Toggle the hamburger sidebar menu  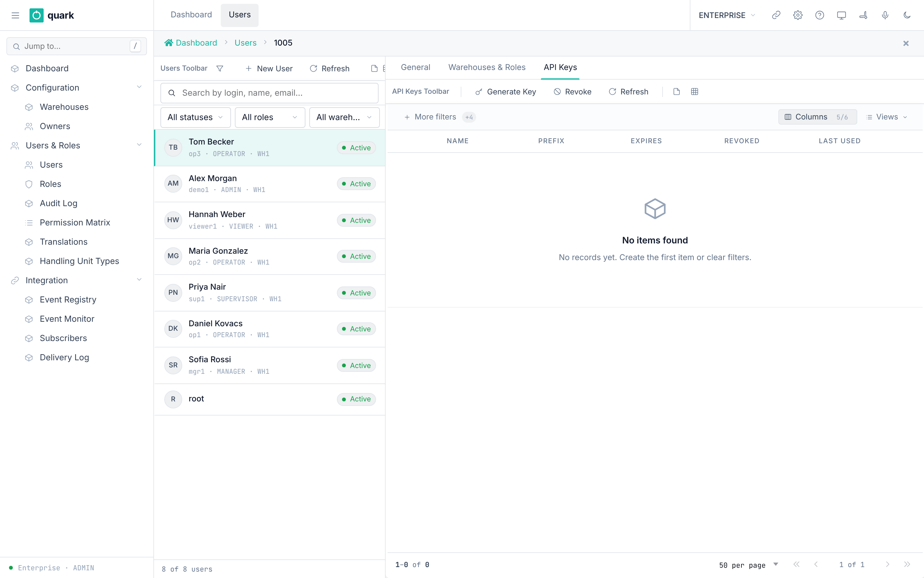point(15,15)
